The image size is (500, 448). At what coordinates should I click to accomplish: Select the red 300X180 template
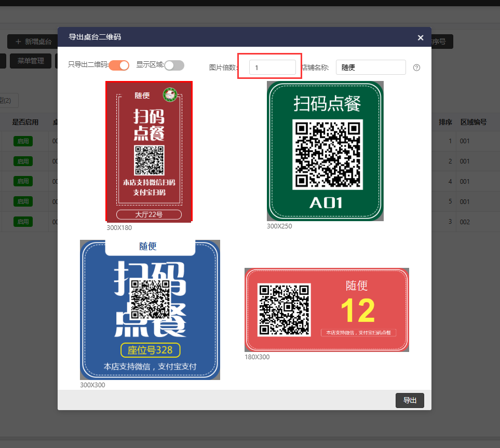[148, 152]
